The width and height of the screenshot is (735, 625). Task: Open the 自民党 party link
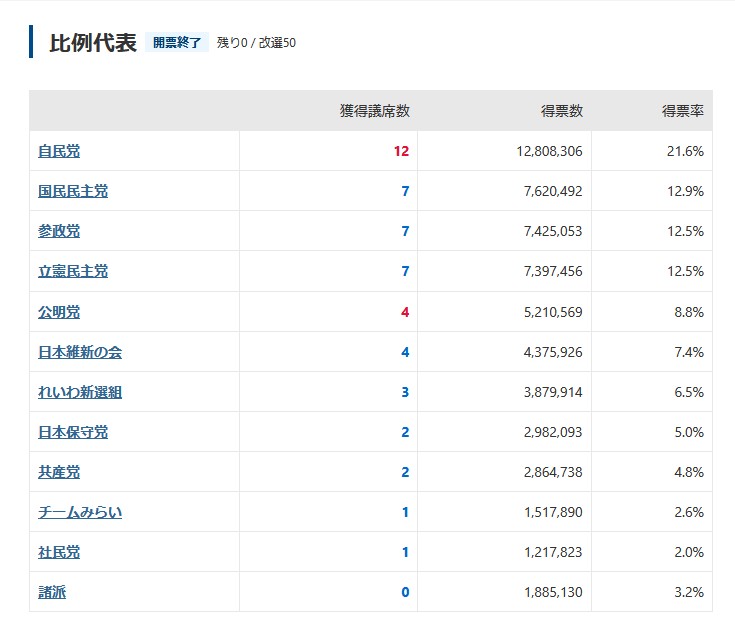click(x=59, y=151)
